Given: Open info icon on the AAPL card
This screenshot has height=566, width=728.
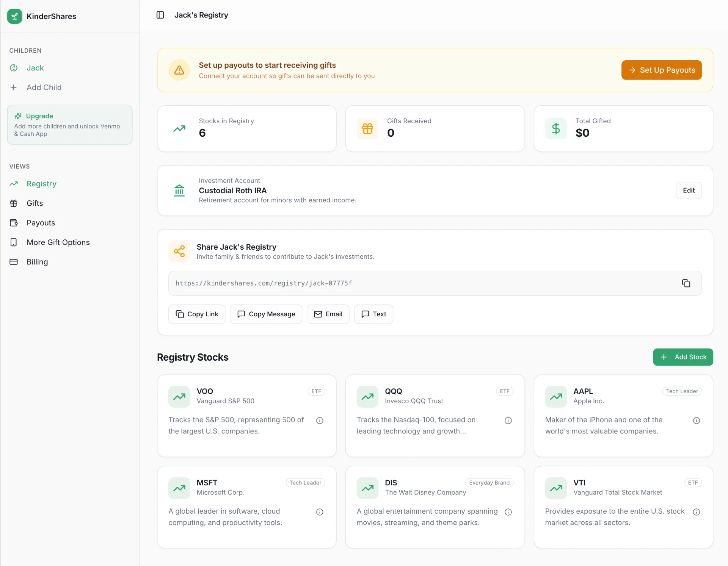Looking at the screenshot, I should [x=697, y=421].
